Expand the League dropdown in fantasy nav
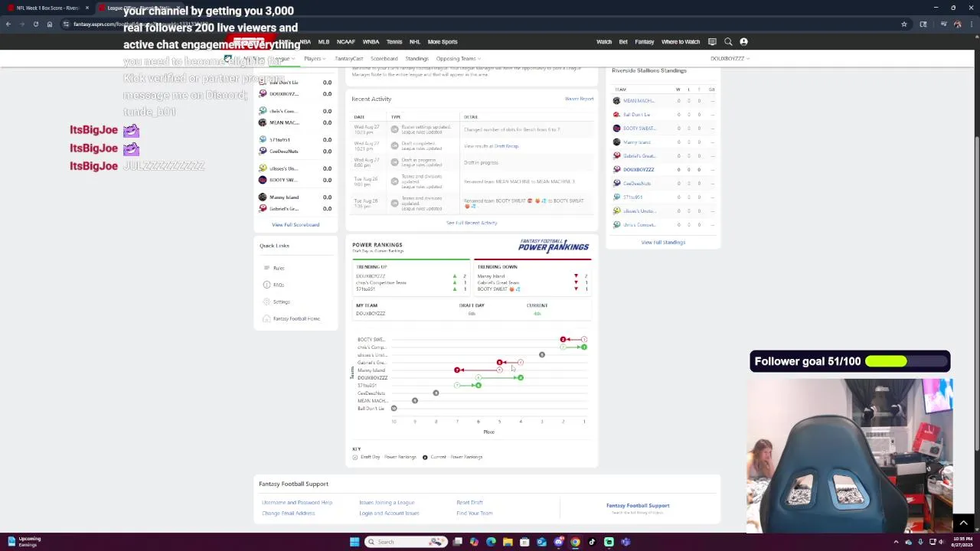 click(x=284, y=59)
